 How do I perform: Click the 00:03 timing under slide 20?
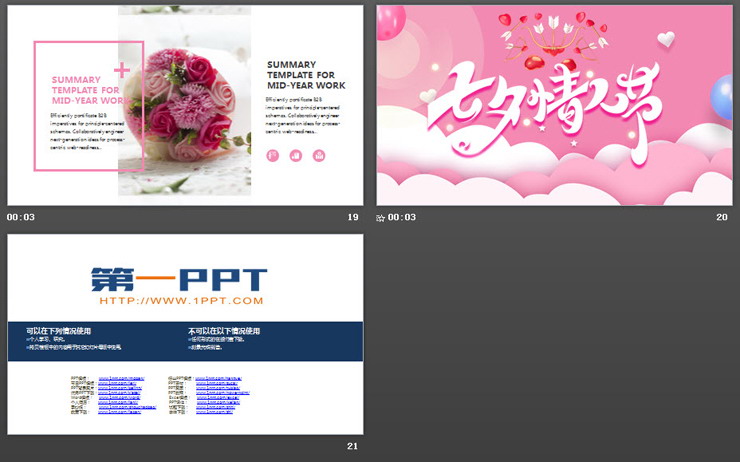[x=402, y=217]
